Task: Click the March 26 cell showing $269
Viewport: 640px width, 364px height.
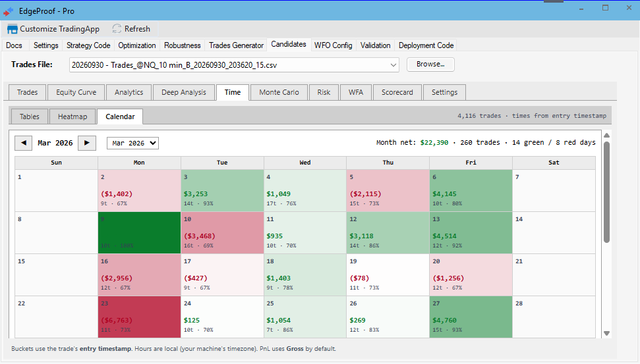Action: [388, 317]
